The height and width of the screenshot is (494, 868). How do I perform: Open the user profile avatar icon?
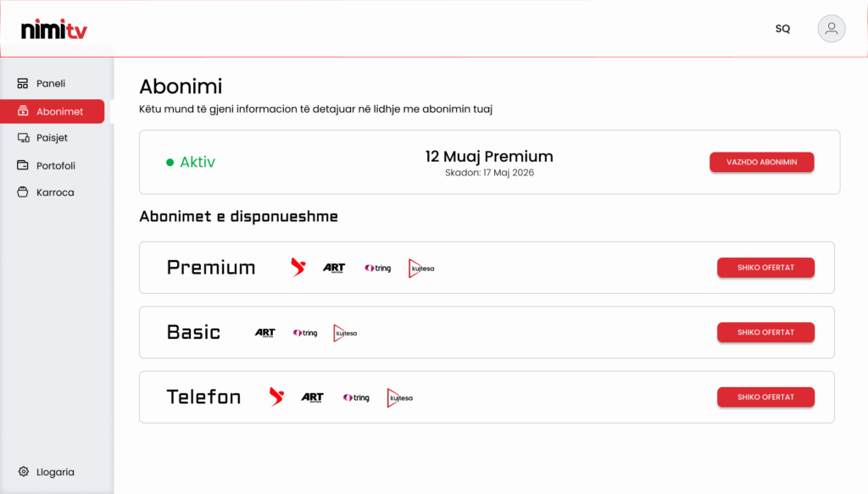832,29
